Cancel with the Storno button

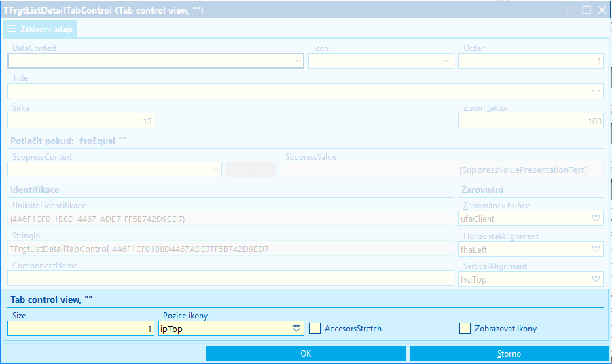(x=509, y=353)
